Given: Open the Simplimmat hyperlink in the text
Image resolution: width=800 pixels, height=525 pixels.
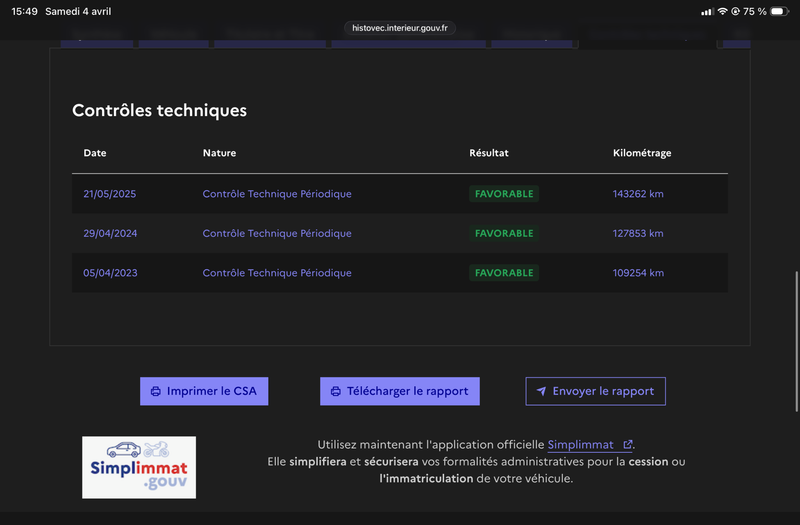Looking at the screenshot, I should (582, 445).
